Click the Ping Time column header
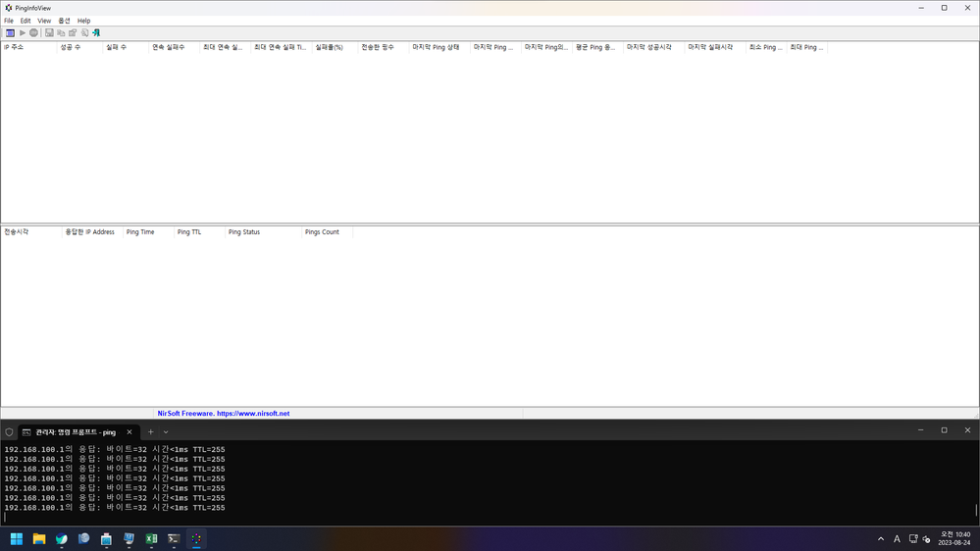This screenshot has height=551, width=980. tap(148, 231)
